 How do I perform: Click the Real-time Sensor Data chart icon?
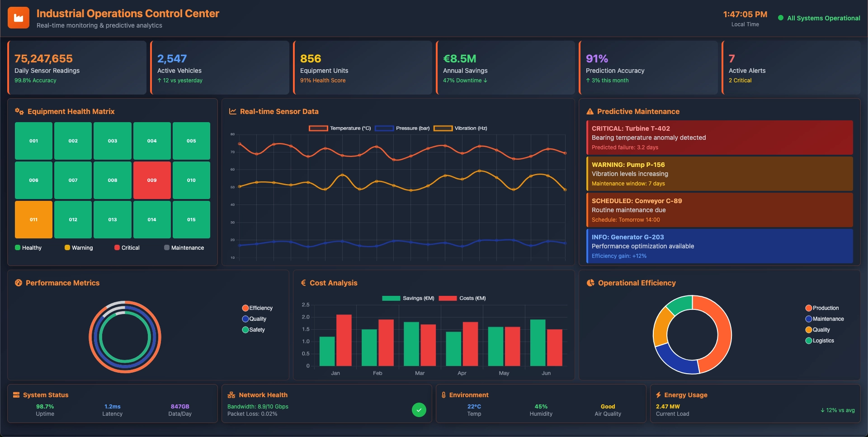232,111
